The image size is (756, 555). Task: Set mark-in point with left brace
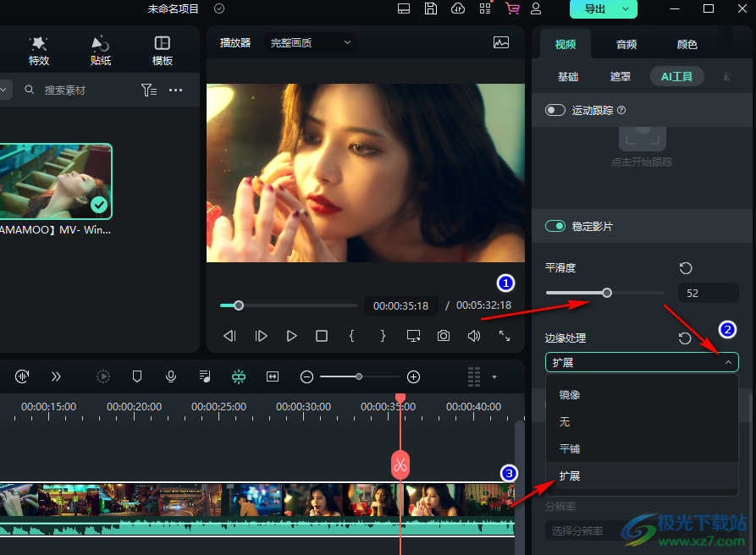pyautogui.click(x=352, y=336)
